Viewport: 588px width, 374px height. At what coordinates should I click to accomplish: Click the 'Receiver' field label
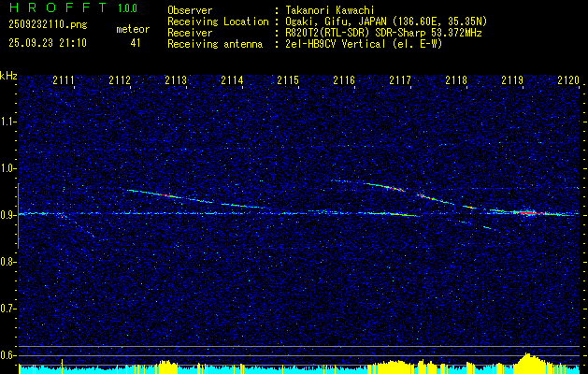[190, 33]
